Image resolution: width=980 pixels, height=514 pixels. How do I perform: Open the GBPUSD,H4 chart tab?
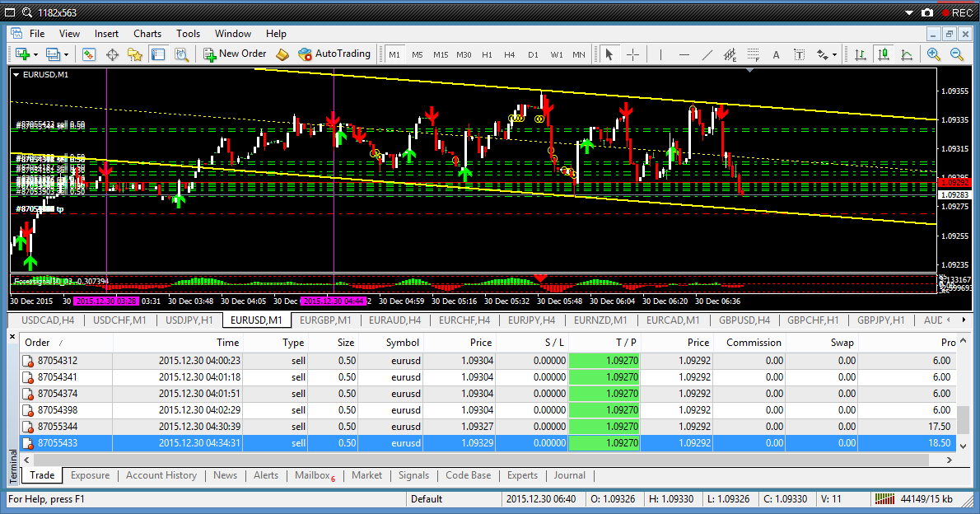(744, 320)
